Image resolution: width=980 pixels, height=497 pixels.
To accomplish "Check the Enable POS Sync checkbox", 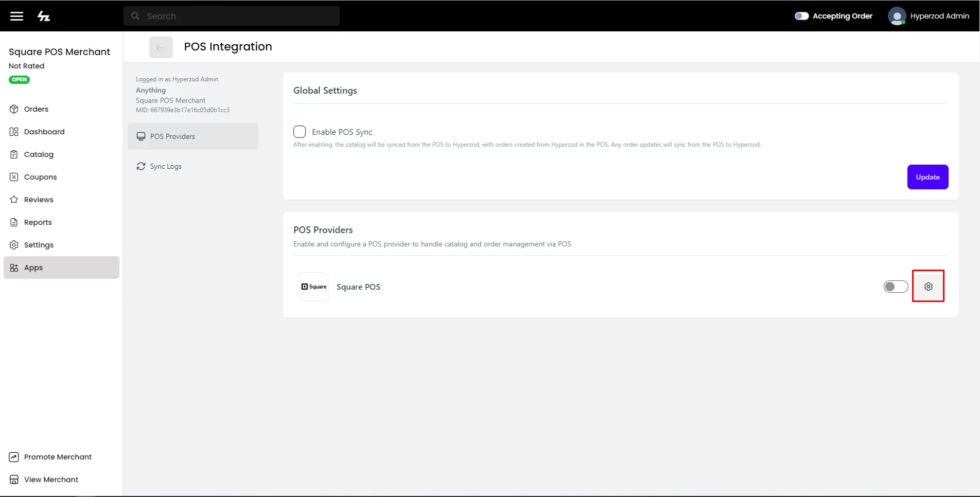I will click(300, 132).
